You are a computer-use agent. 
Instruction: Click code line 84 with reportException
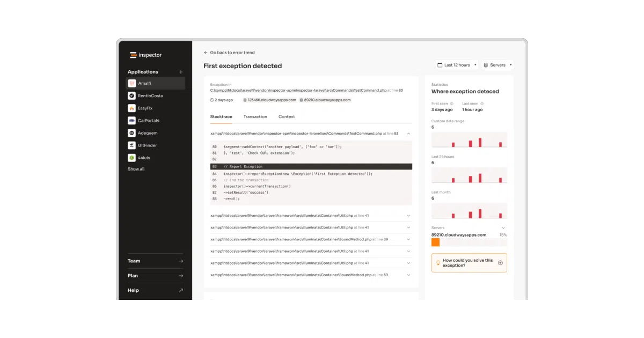tap(298, 174)
